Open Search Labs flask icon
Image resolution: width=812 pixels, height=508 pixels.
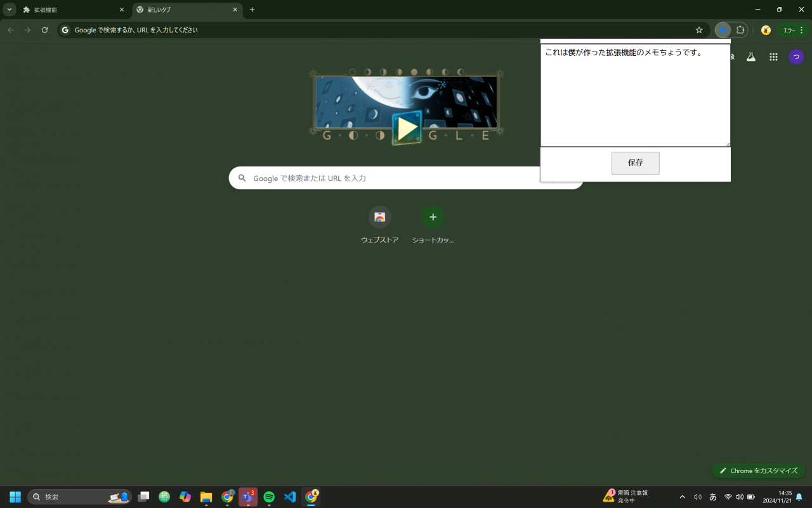pos(751,57)
